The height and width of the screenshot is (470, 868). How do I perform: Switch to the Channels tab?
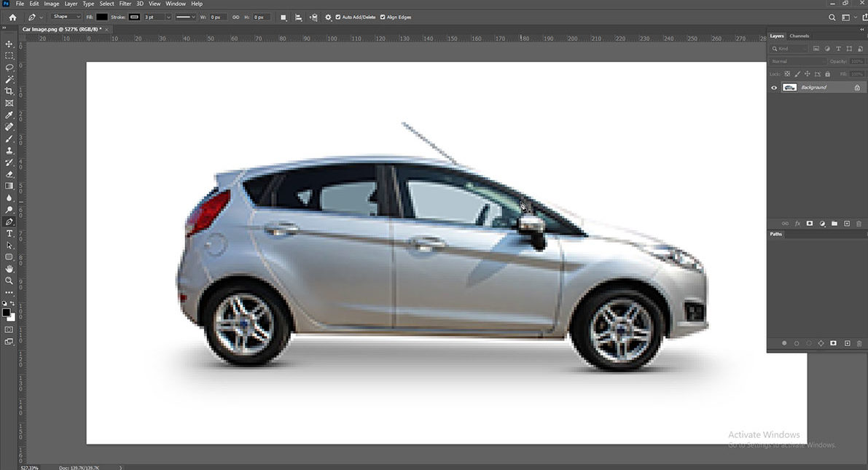pyautogui.click(x=799, y=35)
